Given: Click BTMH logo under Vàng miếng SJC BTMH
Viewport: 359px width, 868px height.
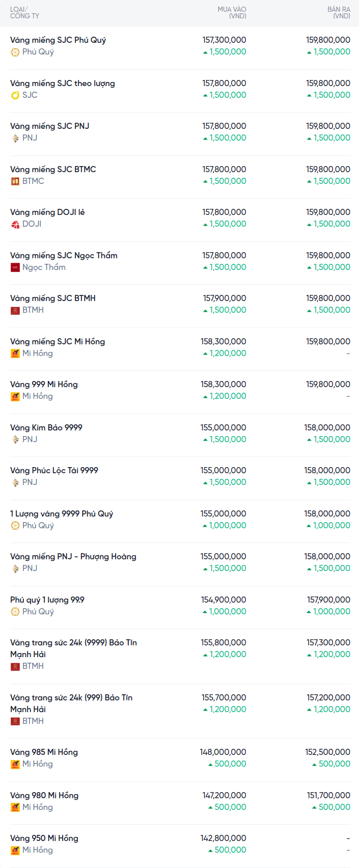Looking at the screenshot, I should [x=15, y=310].
